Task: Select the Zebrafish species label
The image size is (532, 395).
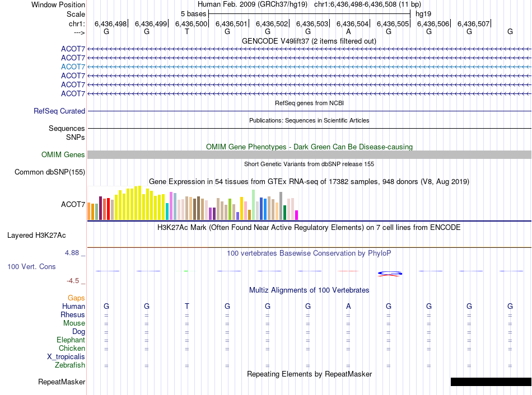Action: [x=70, y=365]
